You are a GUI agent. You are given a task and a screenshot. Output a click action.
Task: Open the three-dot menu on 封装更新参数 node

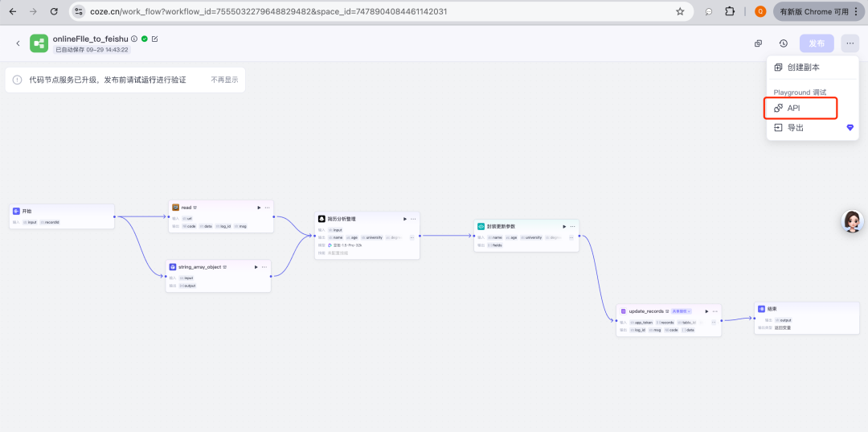(572, 227)
